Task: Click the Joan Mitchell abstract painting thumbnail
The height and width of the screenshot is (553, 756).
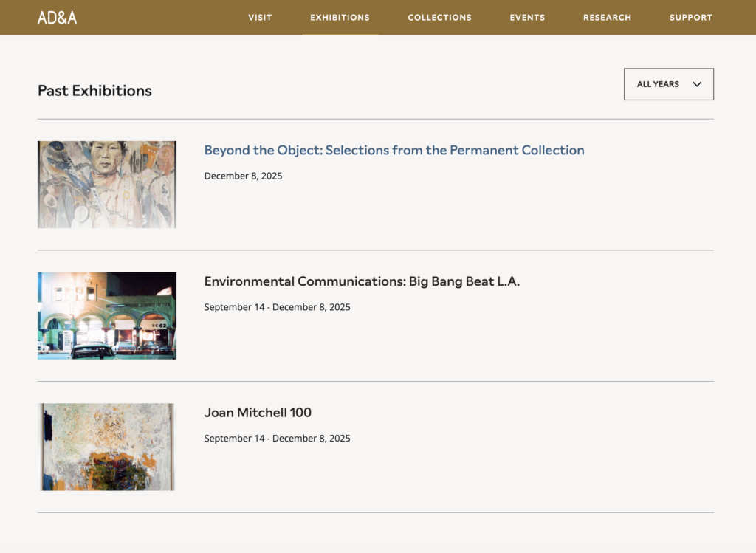Action: point(107,447)
